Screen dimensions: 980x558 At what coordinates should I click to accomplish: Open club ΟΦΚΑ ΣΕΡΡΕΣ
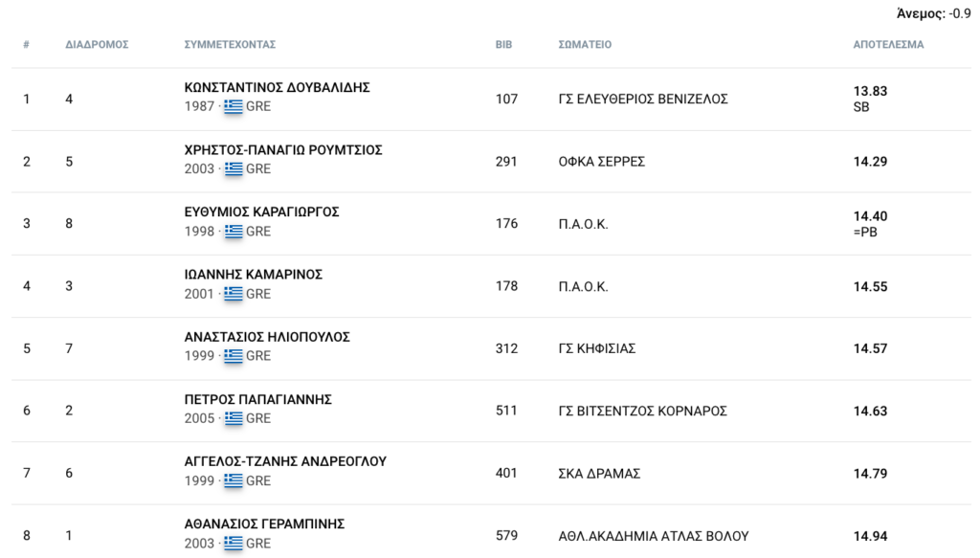click(601, 161)
